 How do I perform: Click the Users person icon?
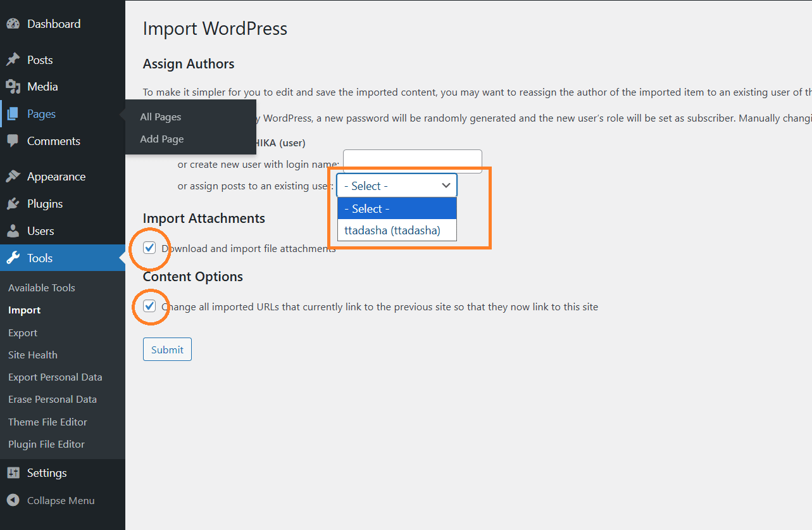[x=13, y=231]
